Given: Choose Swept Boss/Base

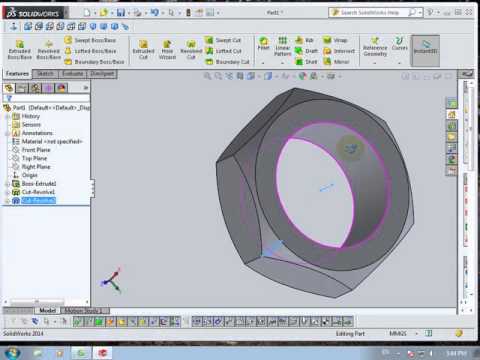Looking at the screenshot, I should click(90, 40).
